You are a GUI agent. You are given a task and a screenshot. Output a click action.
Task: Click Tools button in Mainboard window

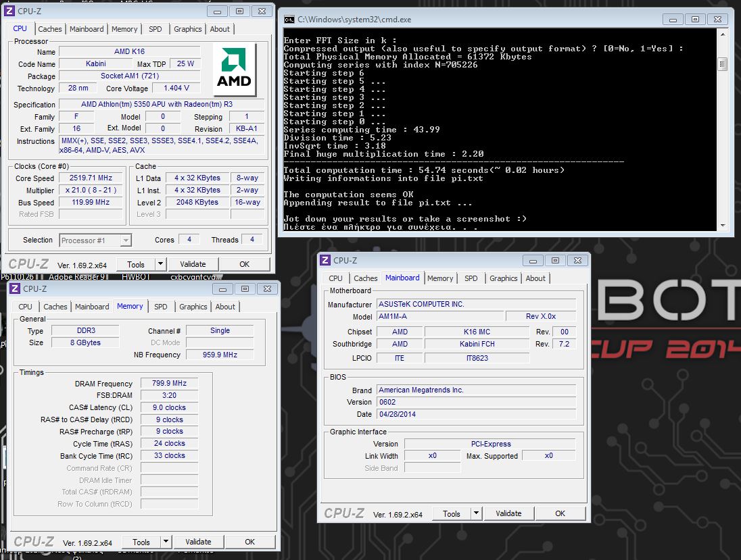(x=452, y=513)
